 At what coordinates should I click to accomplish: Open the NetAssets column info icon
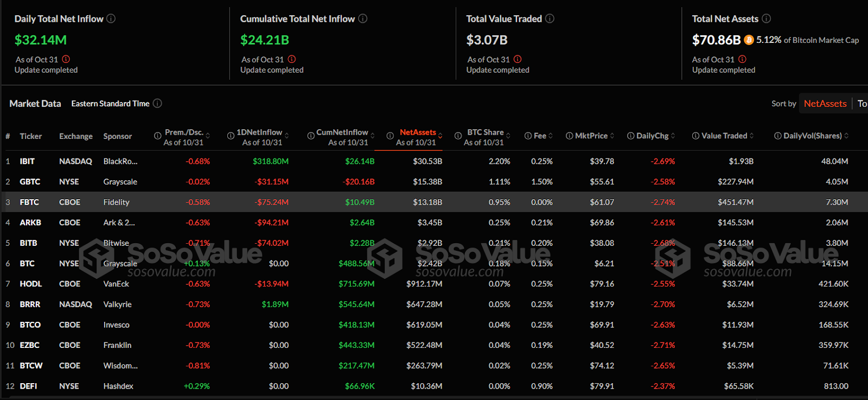390,136
